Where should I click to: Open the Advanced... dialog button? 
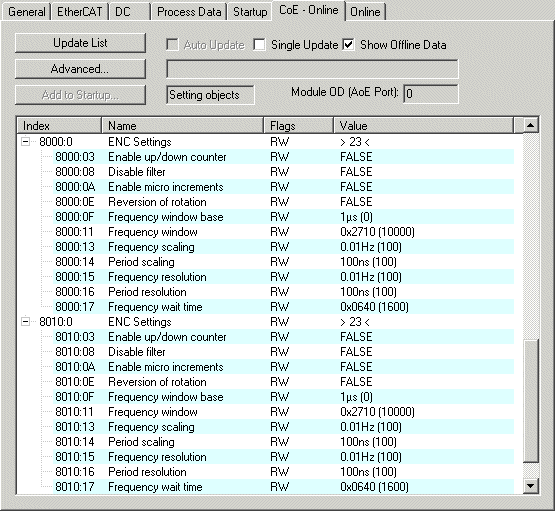[x=80, y=69]
